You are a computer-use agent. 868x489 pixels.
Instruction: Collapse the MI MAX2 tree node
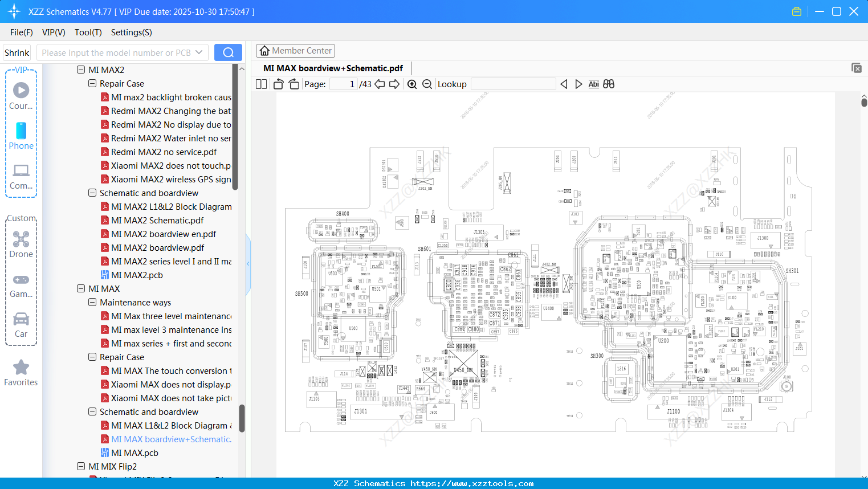click(81, 70)
